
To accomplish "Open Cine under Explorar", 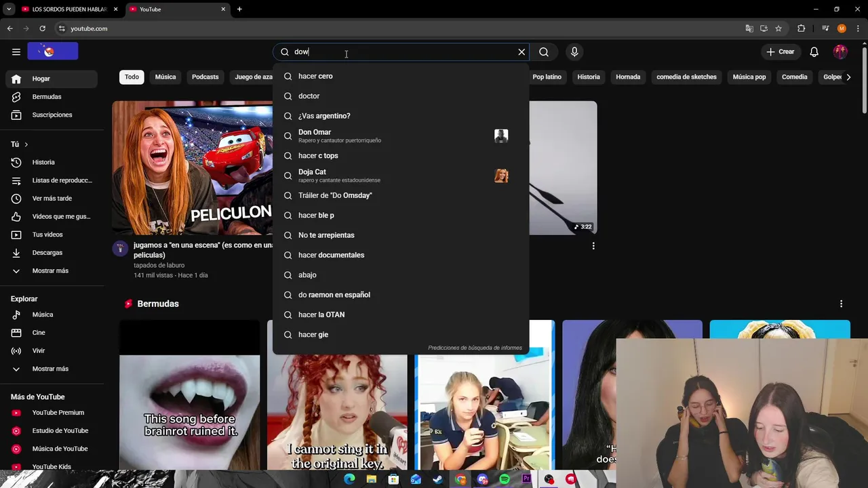I will 52,333.
